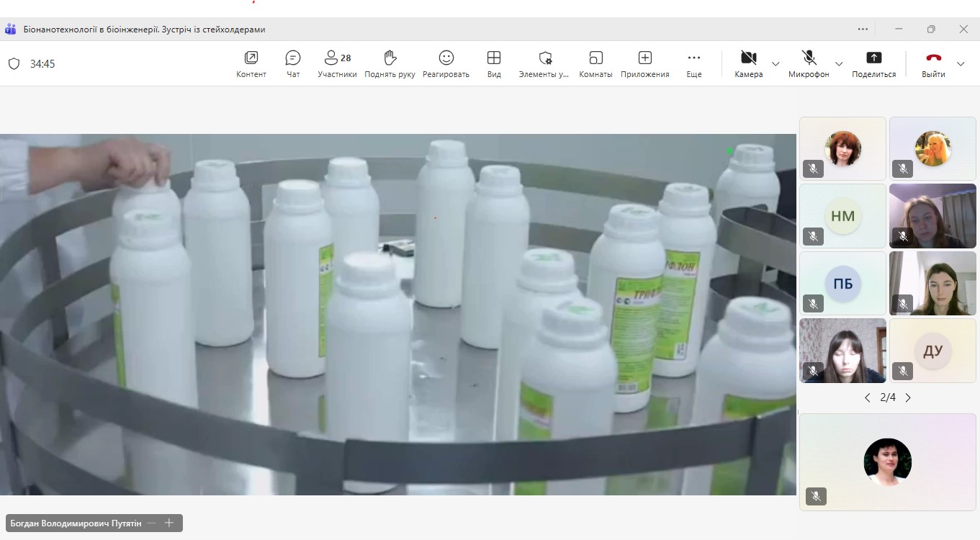980x540 pixels.
Task: Expand the microphone options dropdown arrow
Action: point(839,64)
